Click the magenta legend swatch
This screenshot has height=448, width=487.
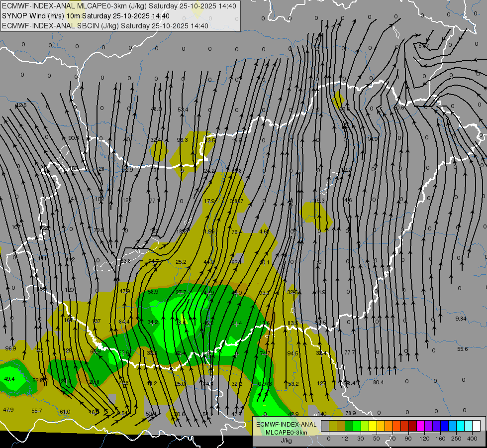click(x=420, y=426)
